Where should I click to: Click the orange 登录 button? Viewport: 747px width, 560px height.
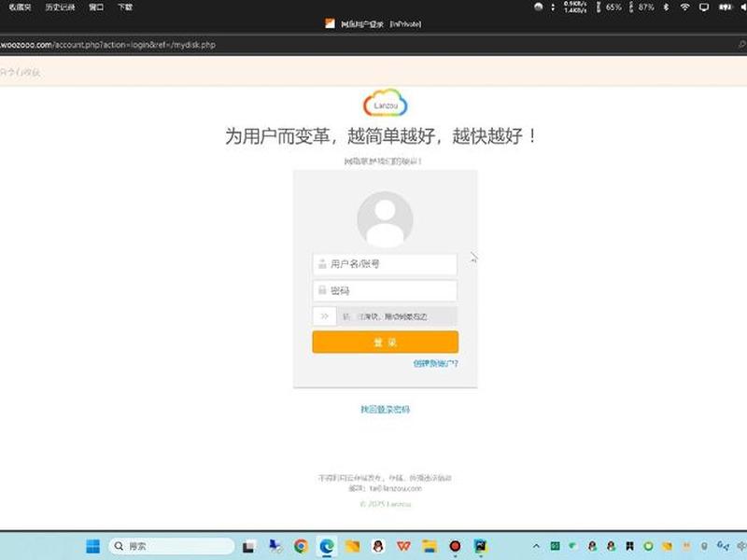[386, 342]
